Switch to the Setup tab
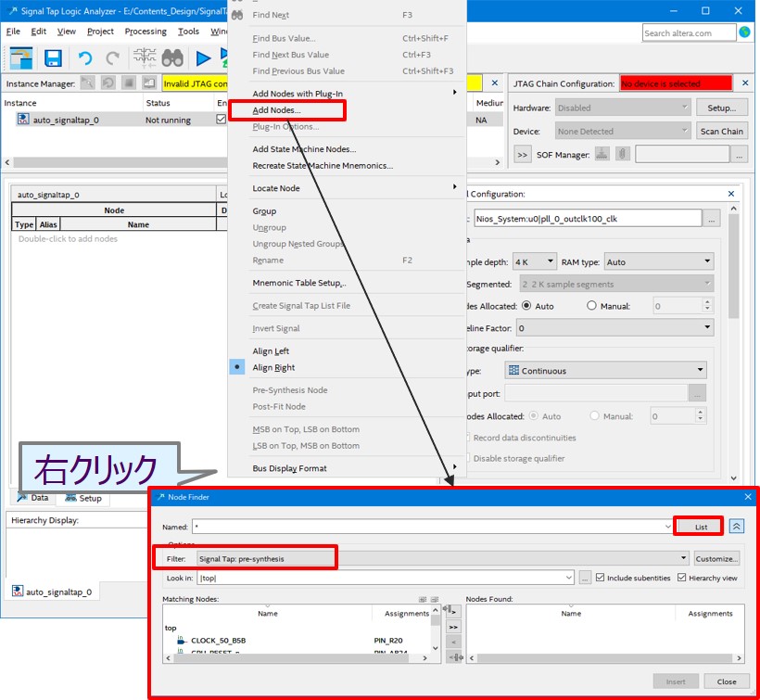This screenshot has height=700, width=760. point(83,498)
